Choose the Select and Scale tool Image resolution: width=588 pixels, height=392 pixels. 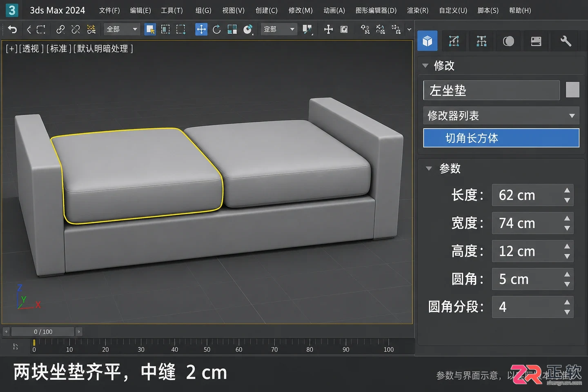232,29
